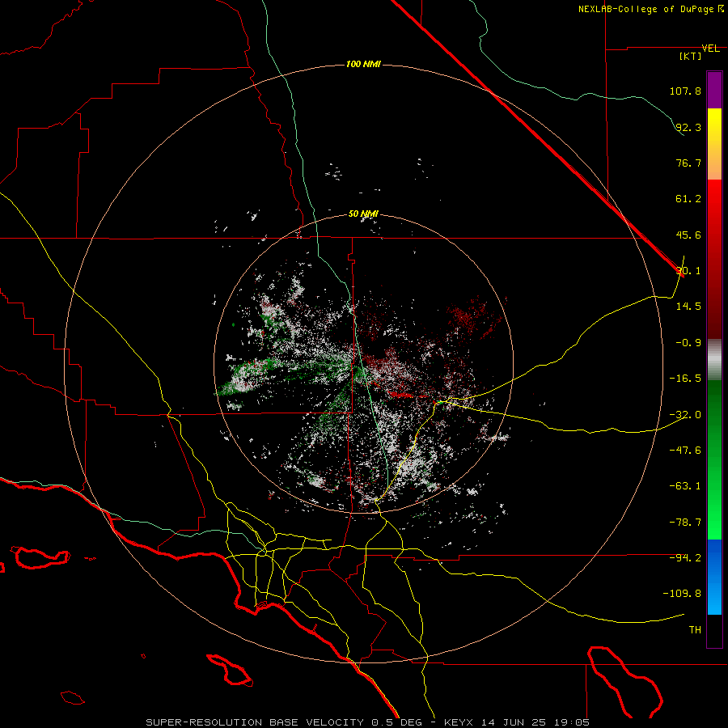
Task: Click the blue segment of color bar
Action: pos(714,577)
